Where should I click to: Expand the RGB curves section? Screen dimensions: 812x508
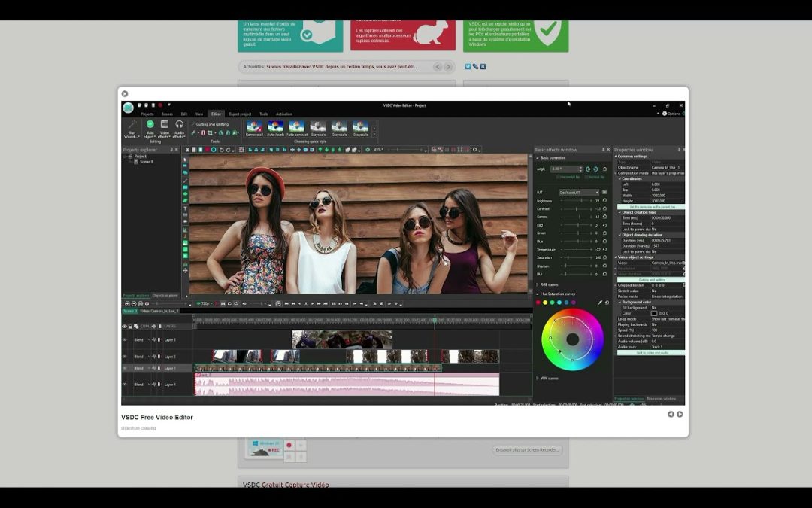538,284
